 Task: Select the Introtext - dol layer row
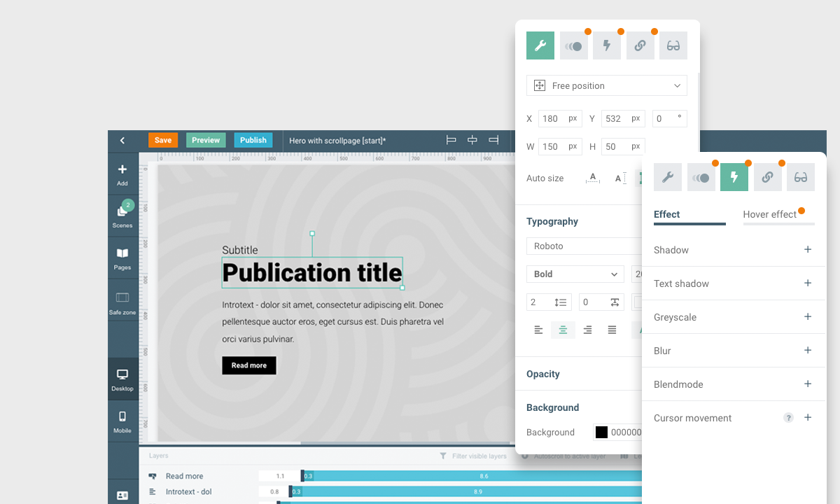pyautogui.click(x=188, y=492)
